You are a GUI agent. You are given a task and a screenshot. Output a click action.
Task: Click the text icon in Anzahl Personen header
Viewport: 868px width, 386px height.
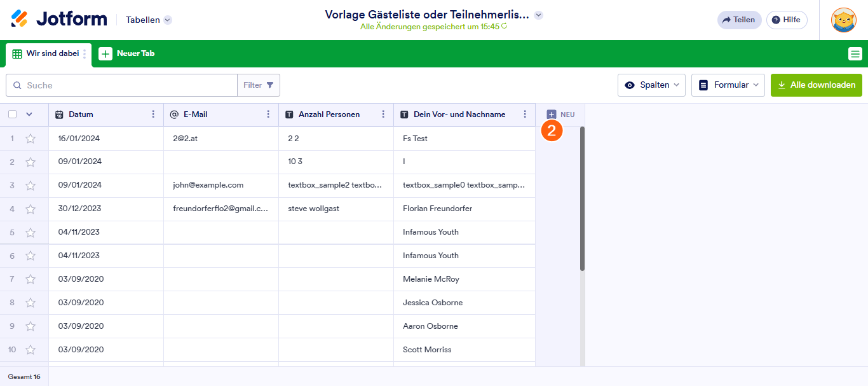[289, 114]
